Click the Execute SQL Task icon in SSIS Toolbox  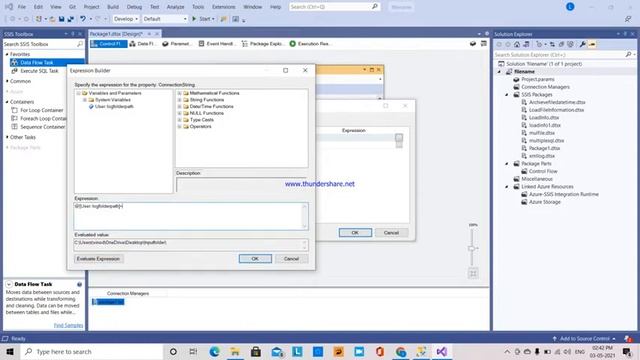point(15,71)
